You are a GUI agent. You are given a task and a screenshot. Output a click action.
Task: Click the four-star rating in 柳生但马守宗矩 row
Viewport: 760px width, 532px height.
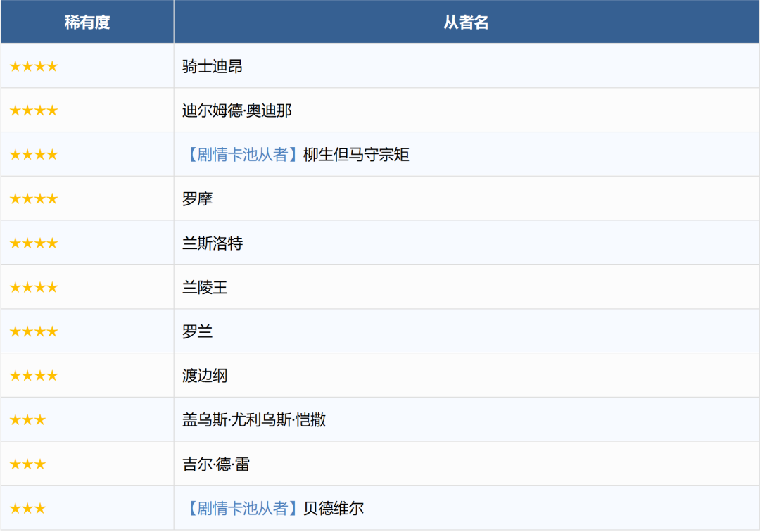coord(34,155)
